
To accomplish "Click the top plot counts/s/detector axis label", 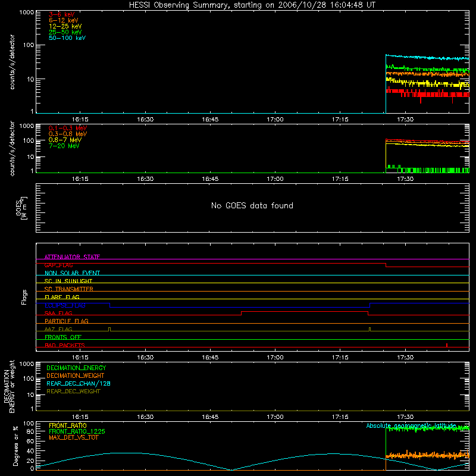I will tap(12, 62).
